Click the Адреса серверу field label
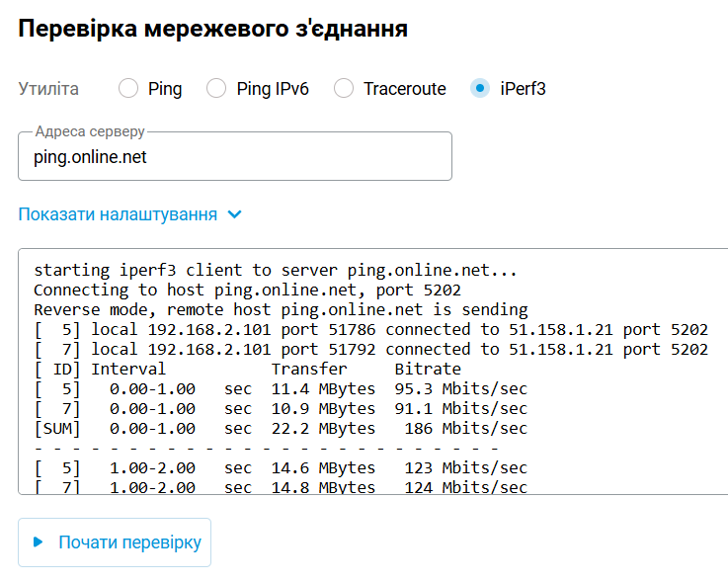Viewport: 728px width, 583px height. pos(90,131)
